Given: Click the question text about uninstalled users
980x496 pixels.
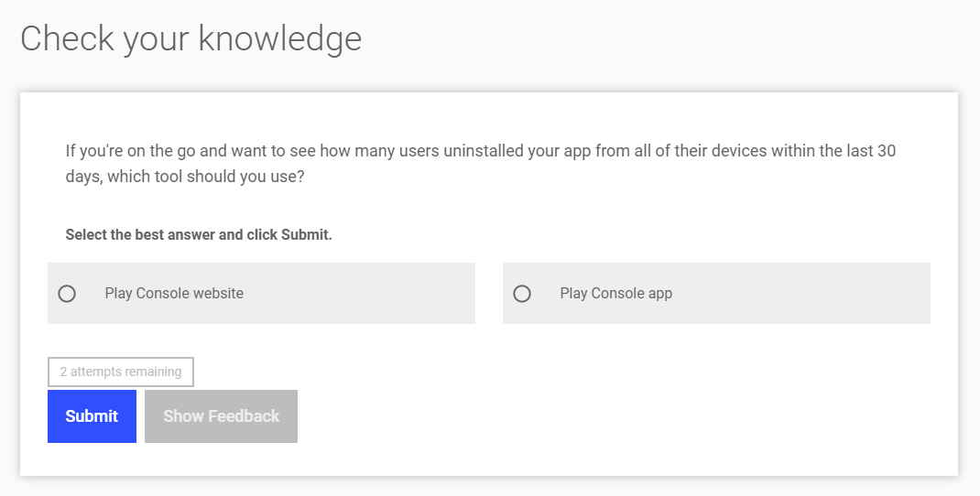Looking at the screenshot, I should point(481,164).
